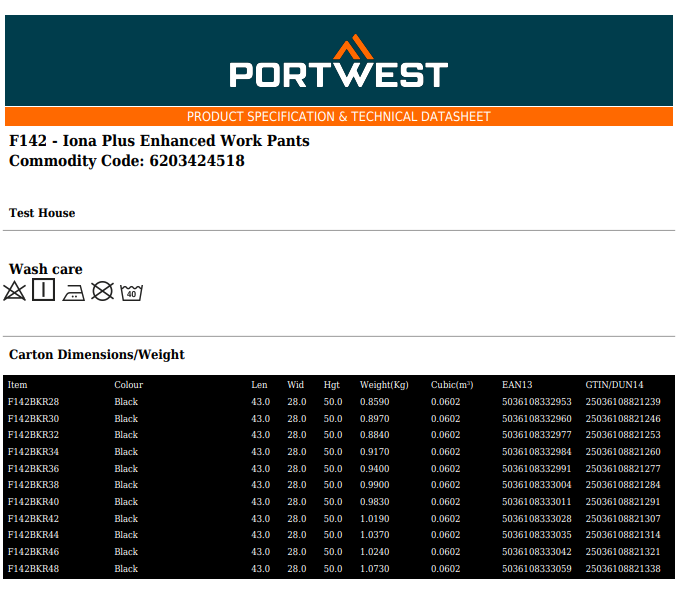This screenshot has width=680, height=615.
Task: Click the Carton Dimensions/Weight heading
Action: pos(97,355)
